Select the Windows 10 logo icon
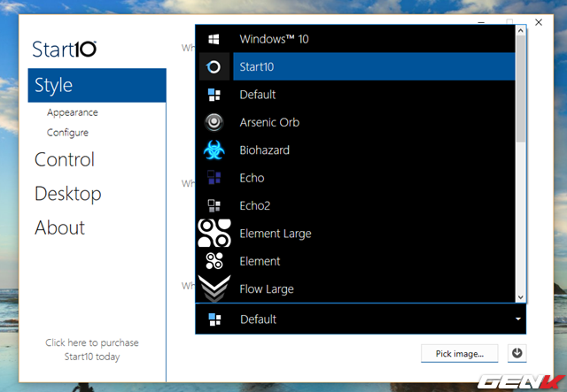The height and width of the screenshot is (392, 567). point(214,39)
